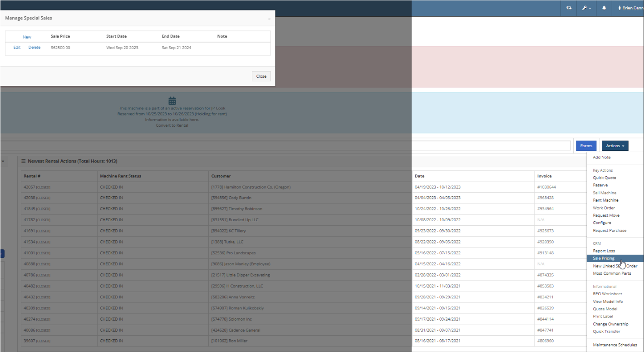Choose Add Note from Actions menu

click(602, 157)
